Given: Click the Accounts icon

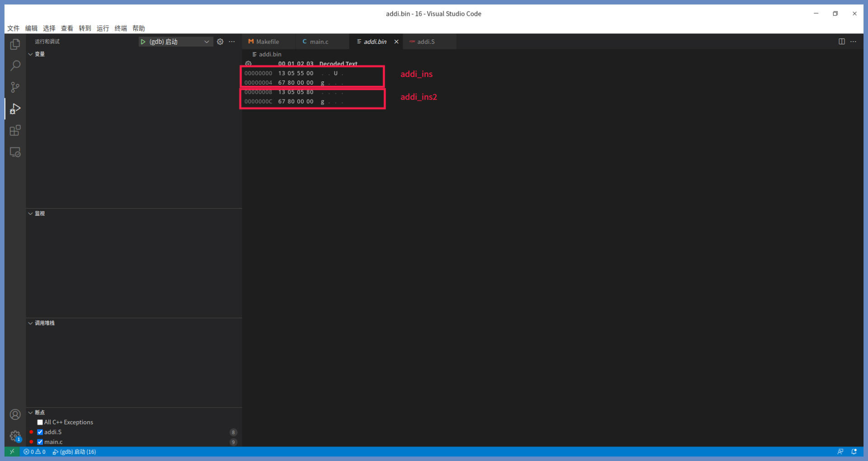Looking at the screenshot, I should (15, 414).
